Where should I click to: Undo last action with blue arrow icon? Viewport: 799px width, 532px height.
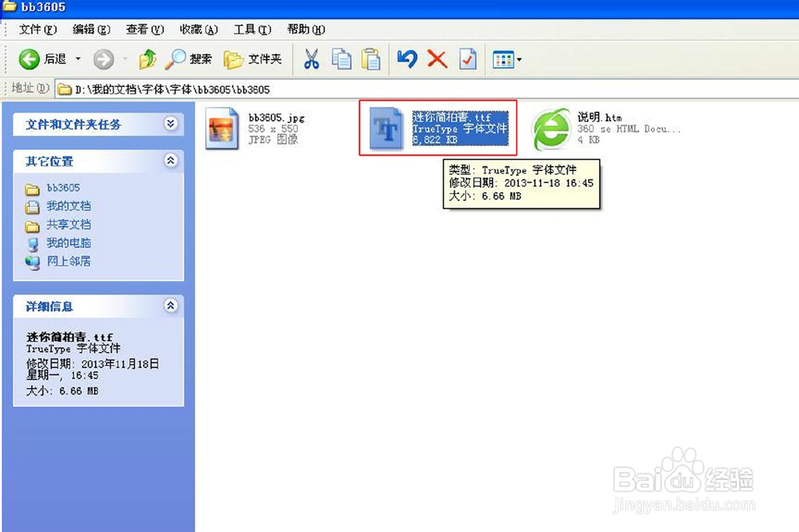406,58
